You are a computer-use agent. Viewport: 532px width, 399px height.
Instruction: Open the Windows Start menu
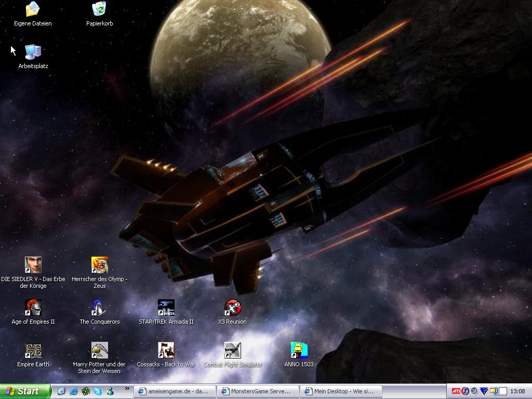coord(25,391)
